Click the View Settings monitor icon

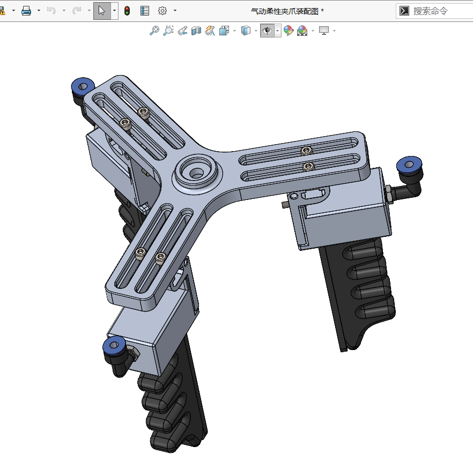click(324, 31)
